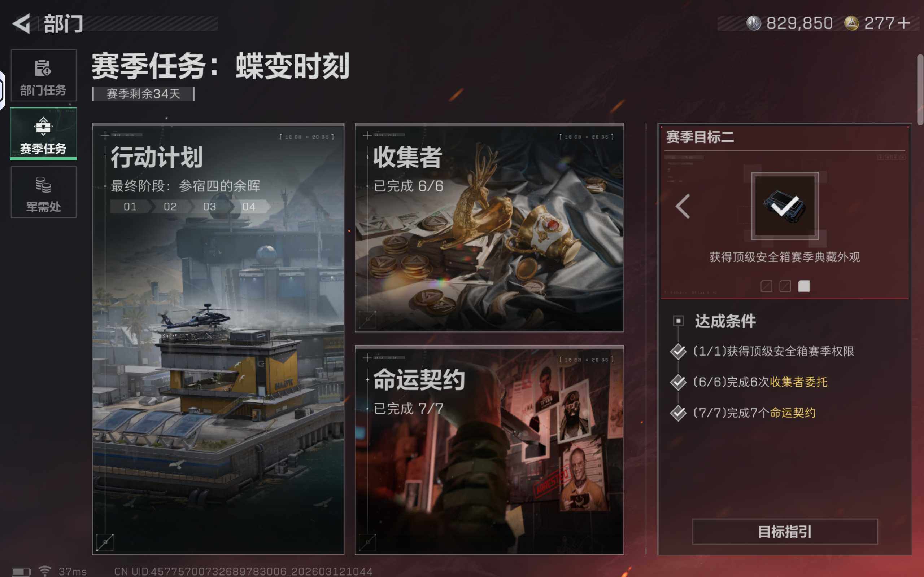This screenshot has width=924, height=577.
Task: Select the third filled goal page indicator
Action: (x=804, y=286)
